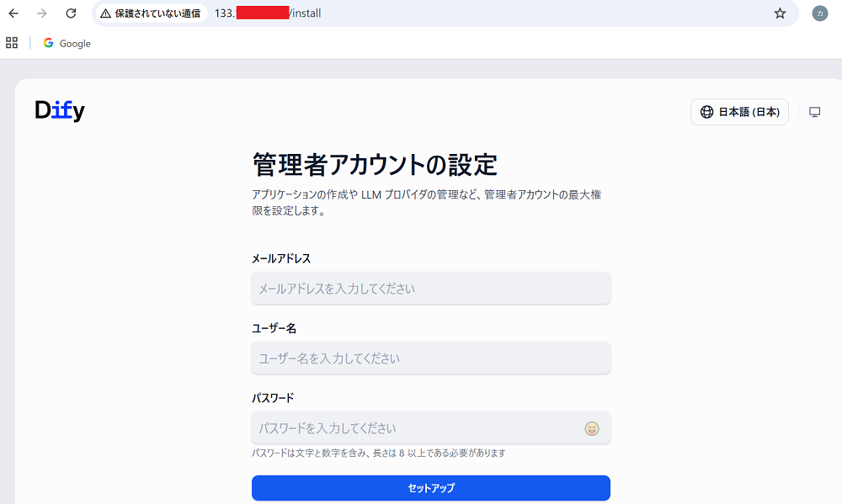Open the Google bookmark
This screenshot has height=504, width=842.
tap(67, 43)
